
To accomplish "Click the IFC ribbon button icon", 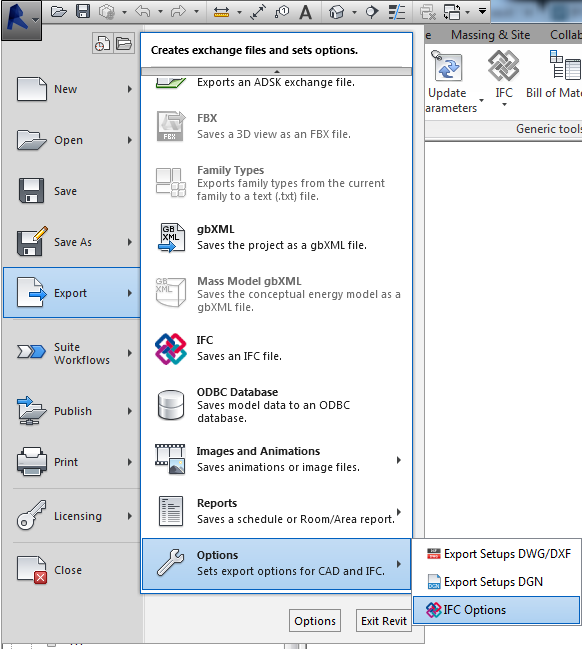I will tap(503, 65).
